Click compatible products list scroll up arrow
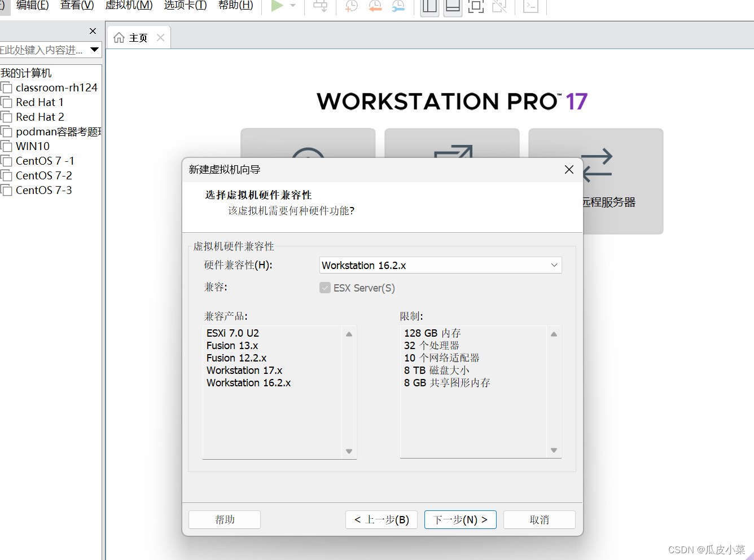This screenshot has height=560, width=754. pos(349,334)
